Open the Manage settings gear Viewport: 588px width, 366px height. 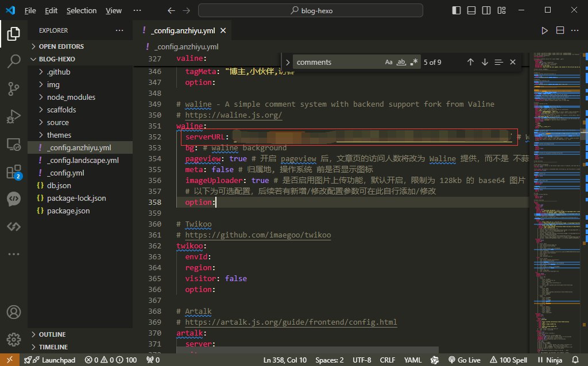click(x=13, y=338)
